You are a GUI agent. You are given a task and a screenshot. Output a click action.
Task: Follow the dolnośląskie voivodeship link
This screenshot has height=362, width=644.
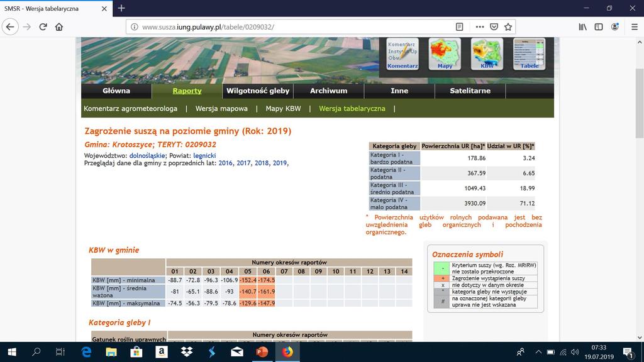[147, 156]
